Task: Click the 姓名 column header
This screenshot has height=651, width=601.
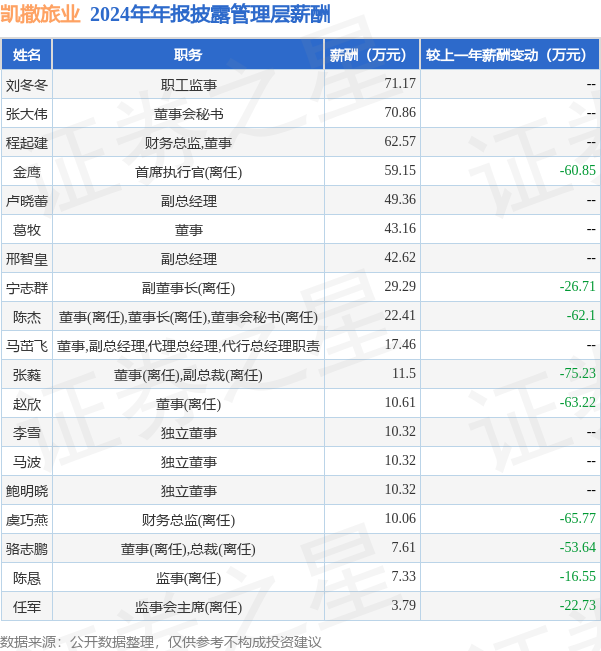Action: (27, 54)
